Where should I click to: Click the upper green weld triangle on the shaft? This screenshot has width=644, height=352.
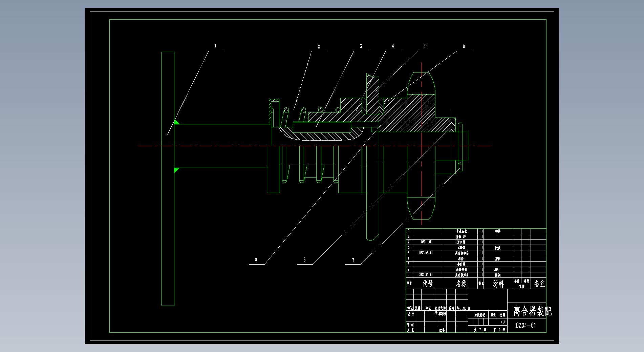click(176, 122)
